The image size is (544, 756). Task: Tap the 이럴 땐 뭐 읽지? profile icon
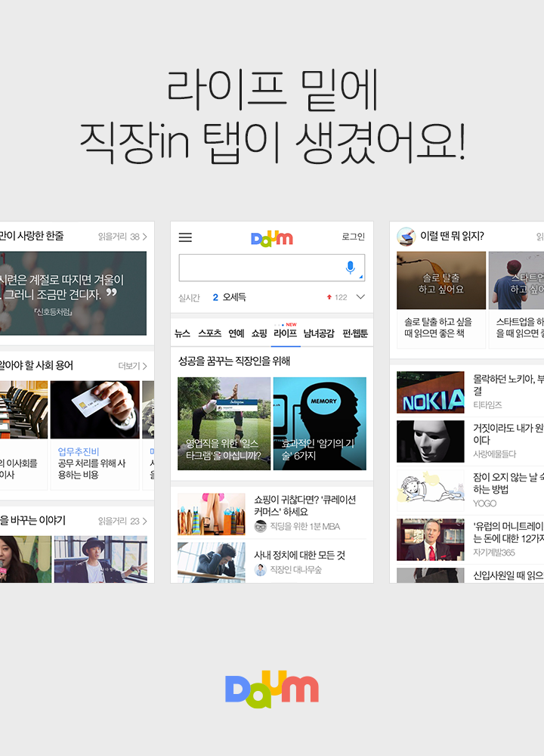(406, 236)
